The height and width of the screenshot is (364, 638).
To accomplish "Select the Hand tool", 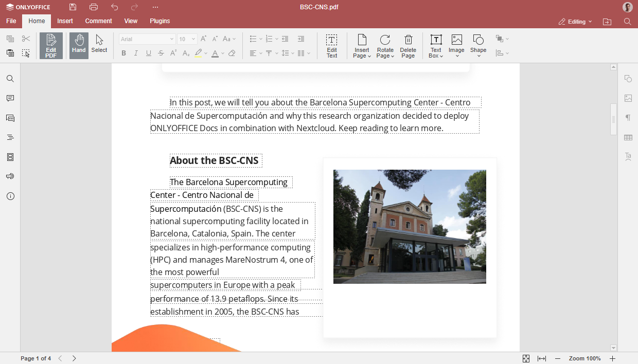I will coord(79,45).
